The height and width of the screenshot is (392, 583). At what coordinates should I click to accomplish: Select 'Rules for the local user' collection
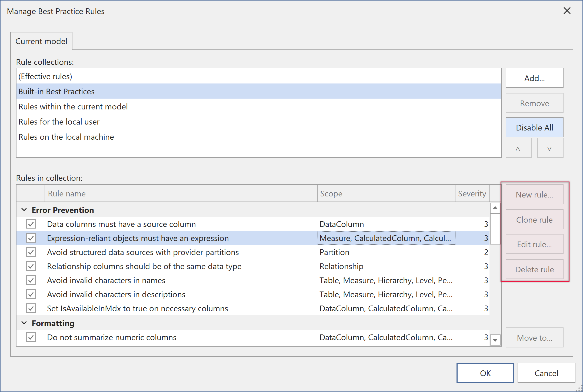coord(59,122)
